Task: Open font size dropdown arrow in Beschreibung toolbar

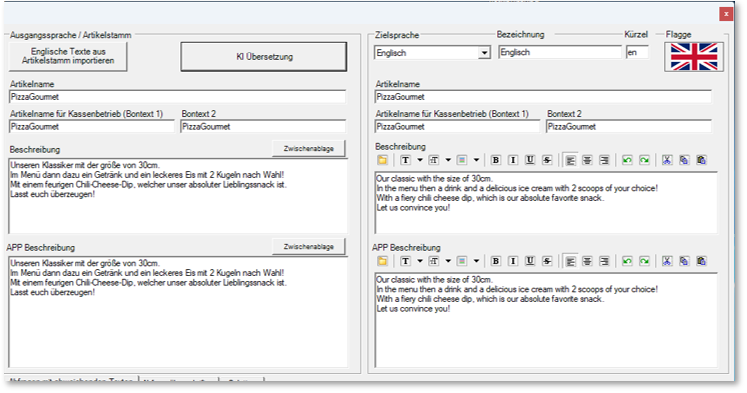Action: [x=448, y=160]
